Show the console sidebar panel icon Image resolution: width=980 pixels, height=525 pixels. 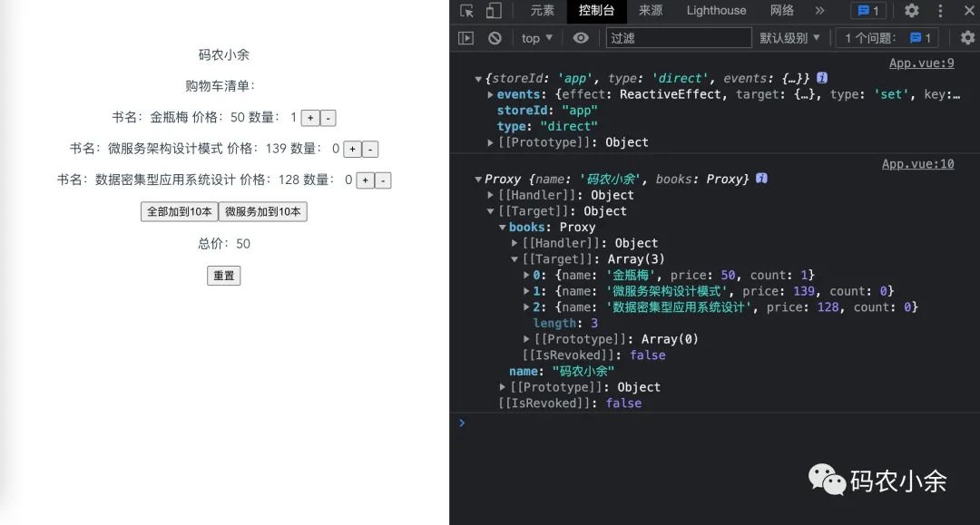click(465, 38)
